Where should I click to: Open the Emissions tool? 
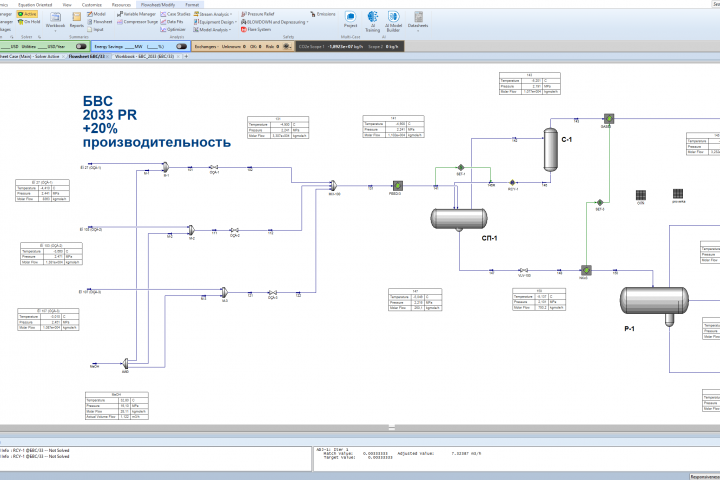click(x=323, y=14)
